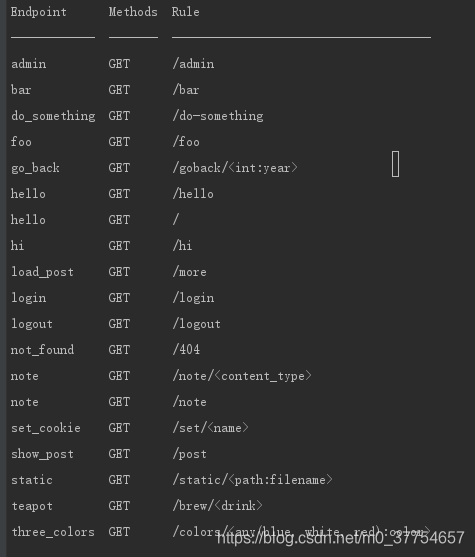Image resolution: width=475 pixels, height=557 pixels.
Task: Click the Methods column header
Action: (133, 12)
